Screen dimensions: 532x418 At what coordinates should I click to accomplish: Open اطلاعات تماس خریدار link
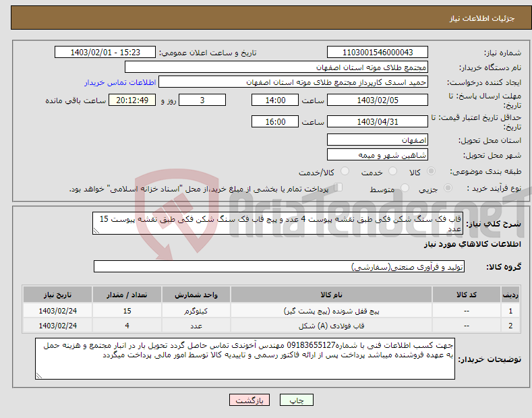pyautogui.click(x=120, y=82)
